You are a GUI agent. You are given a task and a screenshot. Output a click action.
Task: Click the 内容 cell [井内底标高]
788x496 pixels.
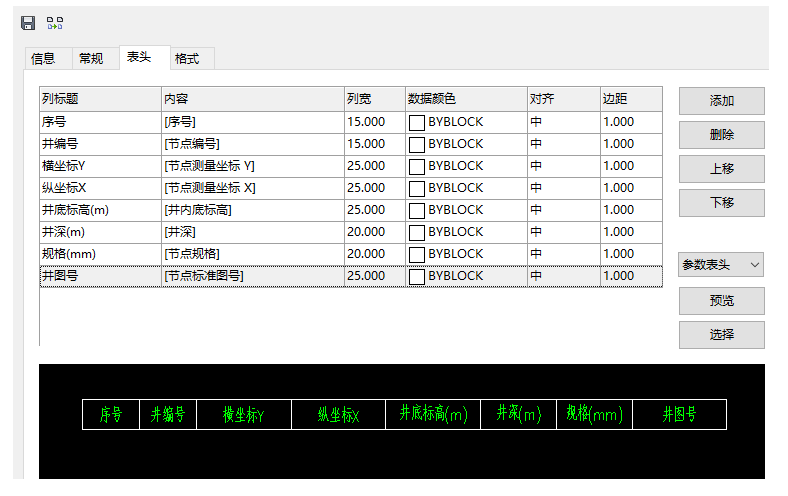pyautogui.click(x=252, y=210)
